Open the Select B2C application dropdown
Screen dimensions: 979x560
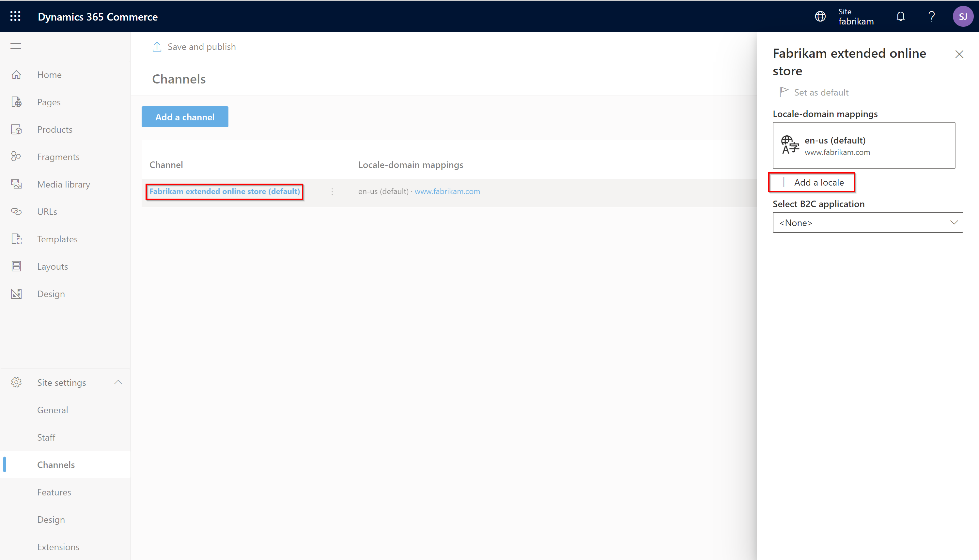868,222
